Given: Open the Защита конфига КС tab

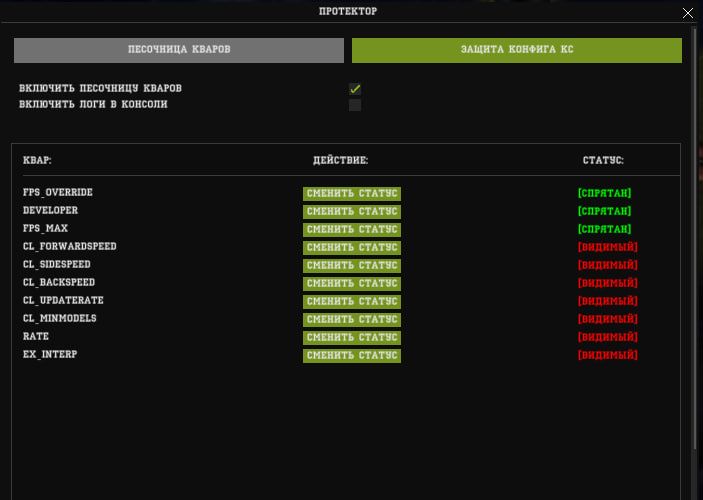Looking at the screenshot, I should pos(516,50).
